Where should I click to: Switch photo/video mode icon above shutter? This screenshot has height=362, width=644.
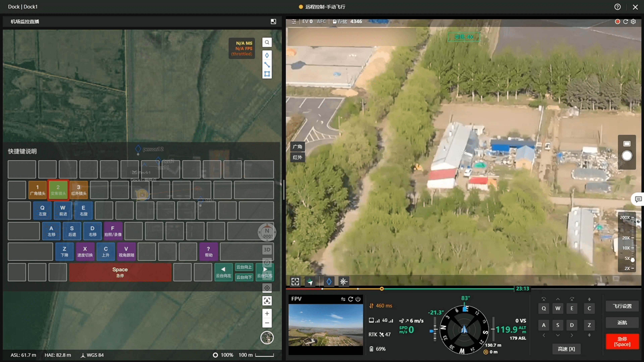point(627,144)
